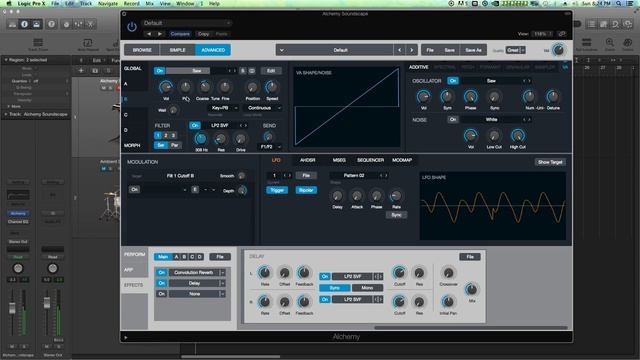Open macOS Spotlight search in the menu bar
Screen dimensions: 640x360
[619, 3]
